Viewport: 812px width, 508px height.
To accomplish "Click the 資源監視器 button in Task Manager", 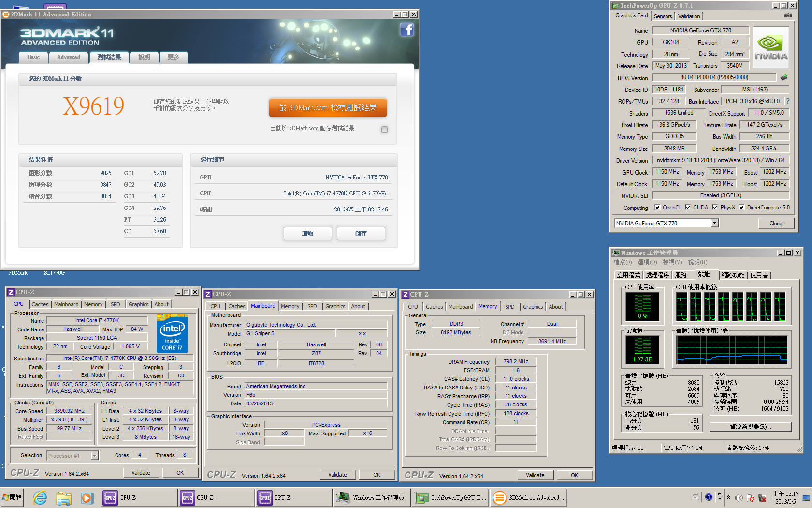I will click(x=751, y=427).
